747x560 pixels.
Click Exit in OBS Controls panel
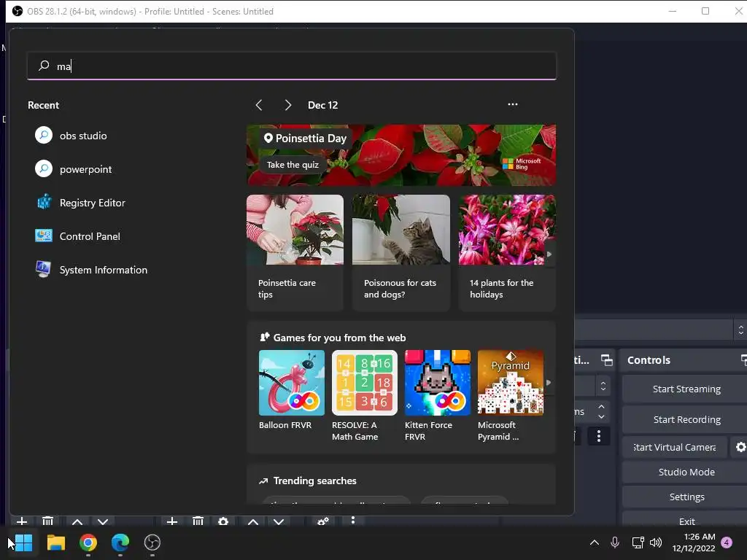[686, 521]
